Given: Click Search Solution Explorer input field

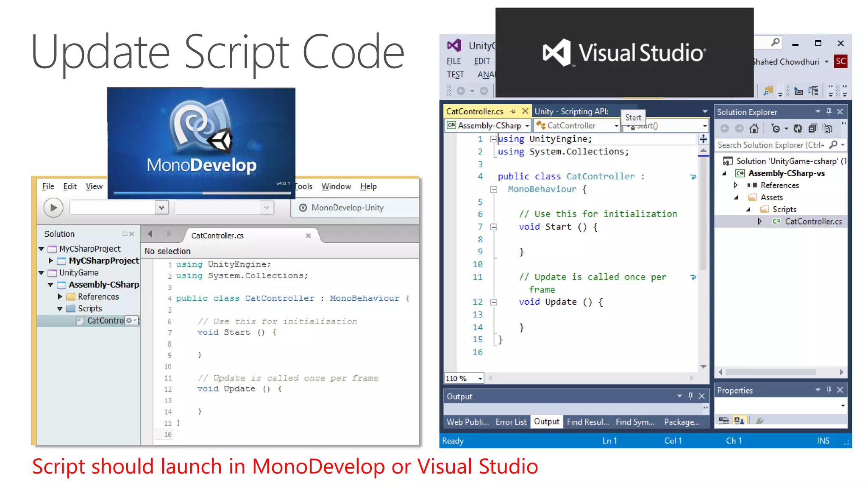Looking at the screenshot, I should [x=771, y=145].
